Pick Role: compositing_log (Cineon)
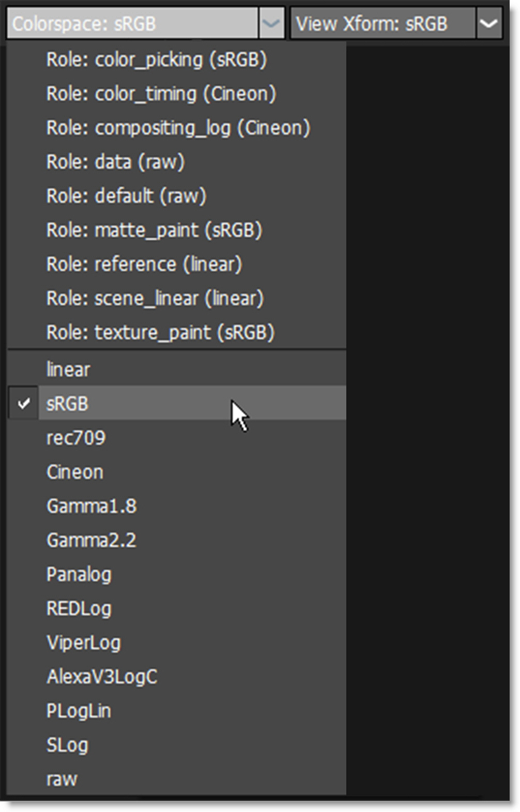The image size is (520, 812). [x=178, y=128]
